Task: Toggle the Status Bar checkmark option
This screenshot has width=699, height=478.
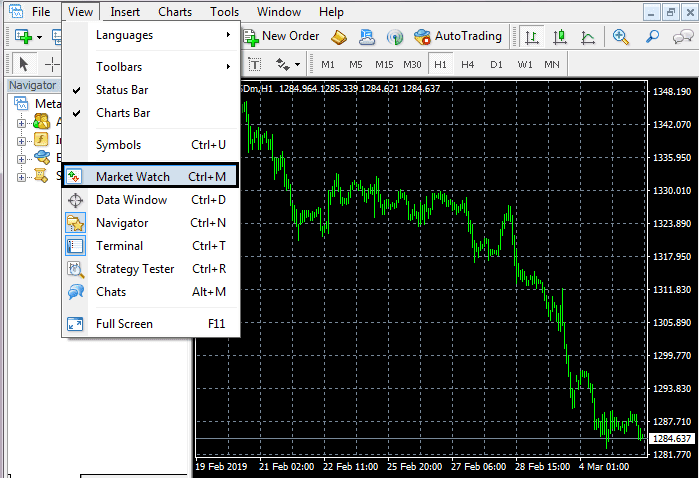Action: 122,90
